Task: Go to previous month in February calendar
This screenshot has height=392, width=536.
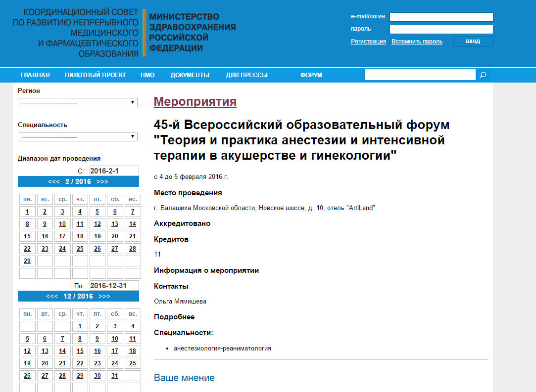Action: coord(54,181)
